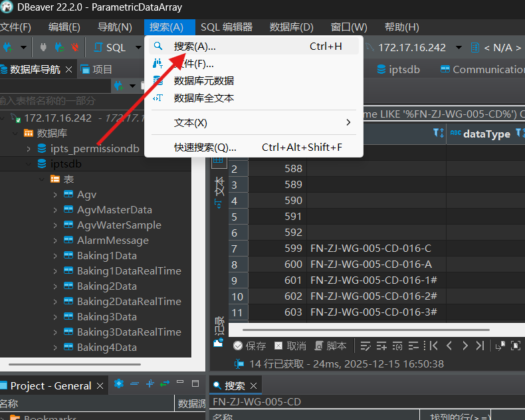Select the Baking1DataRealTime table
The width and height of the screenshot is (525, 420).
pos(129,271)
